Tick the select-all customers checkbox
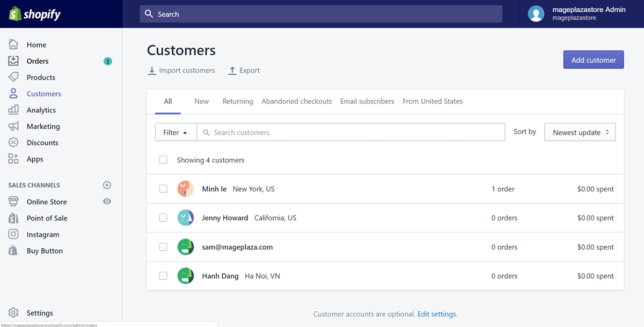 (x=163, y=160)
